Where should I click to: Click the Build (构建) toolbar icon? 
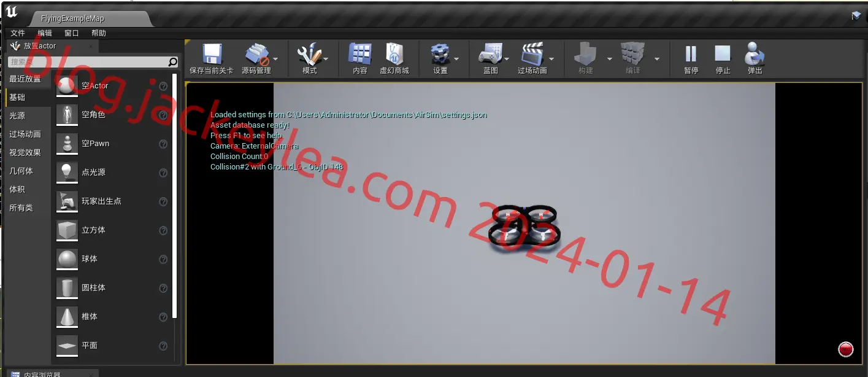tap(586, 54)
